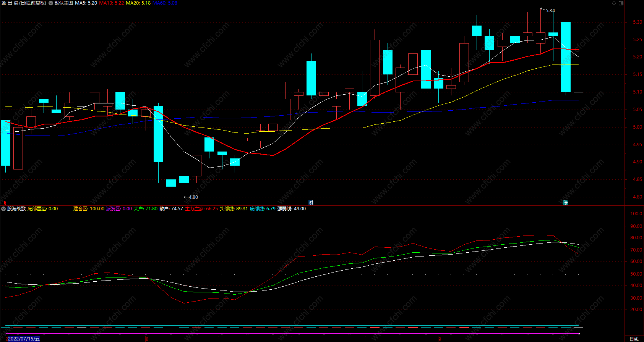The width and height of the screenshot is (644, 342).
Task: Click the 建仓区: 100.00 reading
Action: pyautogui.click(x=89, y=209)
